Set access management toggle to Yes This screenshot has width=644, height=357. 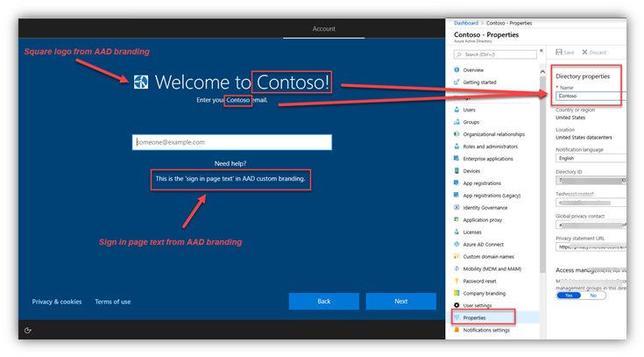coord(569,296)
